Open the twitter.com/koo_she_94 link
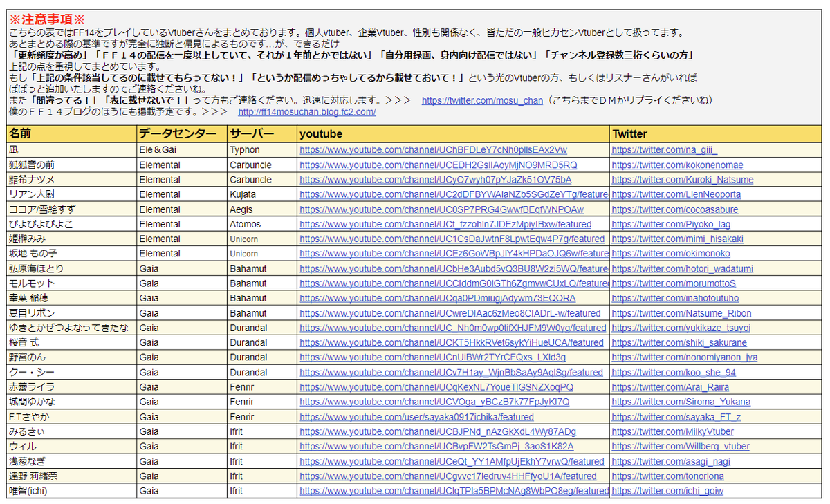The image size is (830, 504). (674, 372)
